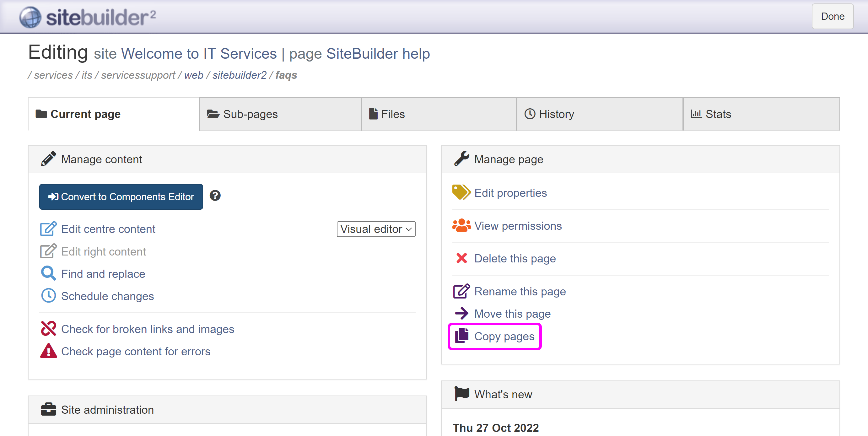This screenshot has width=868, height=436.
Task: Open the Visual editor dropdown
Action: pos(376,229)
